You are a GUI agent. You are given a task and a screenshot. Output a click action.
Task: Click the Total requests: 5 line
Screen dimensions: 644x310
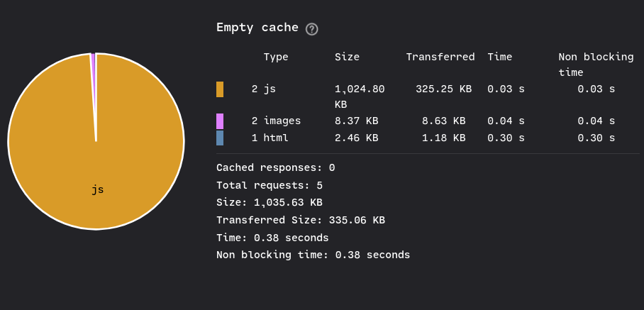pyautogui.click(x=270, y=185)
